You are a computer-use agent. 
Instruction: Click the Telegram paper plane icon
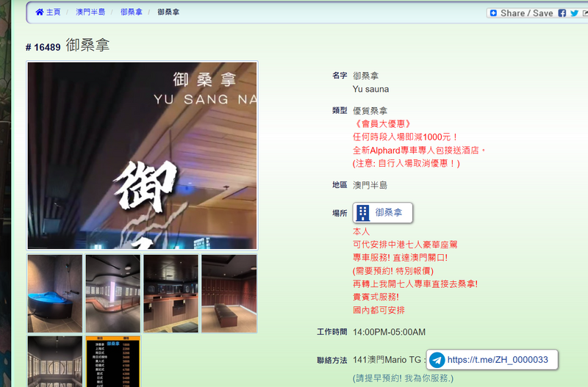tap(437, 360)
